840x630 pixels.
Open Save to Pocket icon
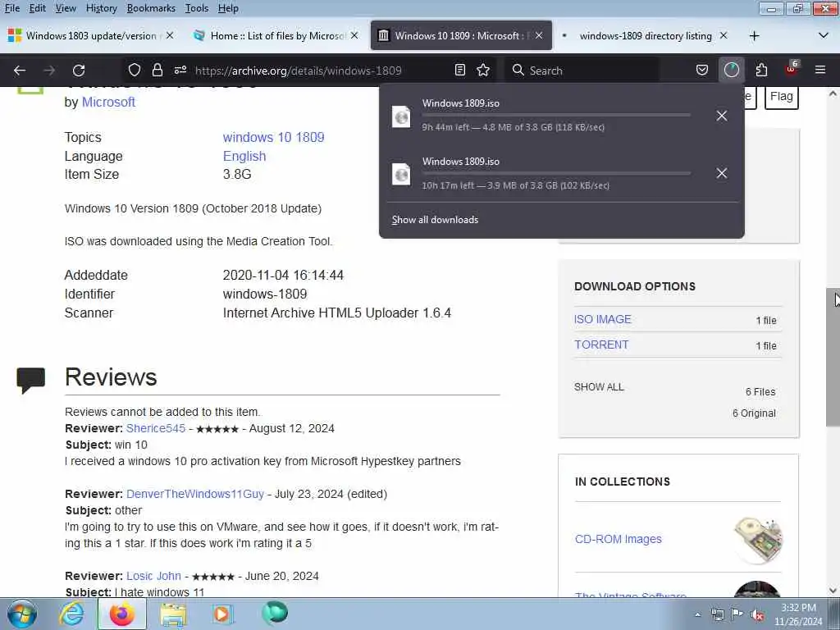coord(702,71)
